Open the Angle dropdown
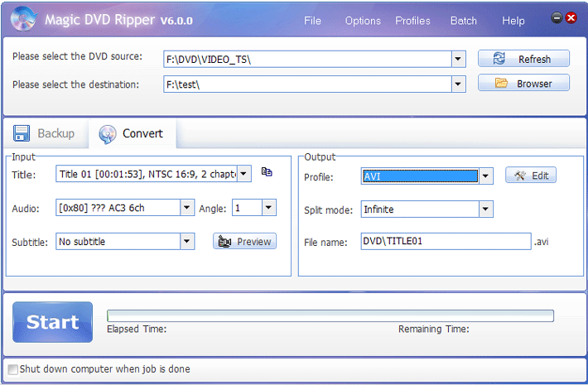The image size is (588, 385). (x=268, y=207)
